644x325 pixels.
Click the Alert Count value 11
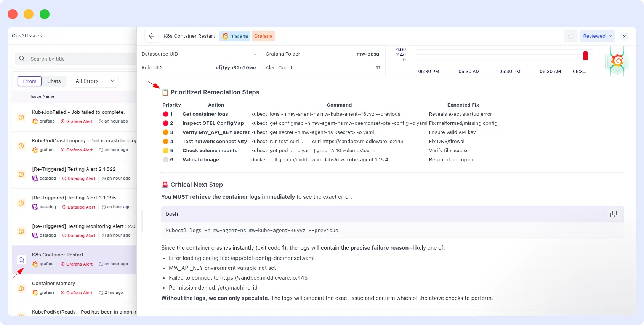[378, 68]
